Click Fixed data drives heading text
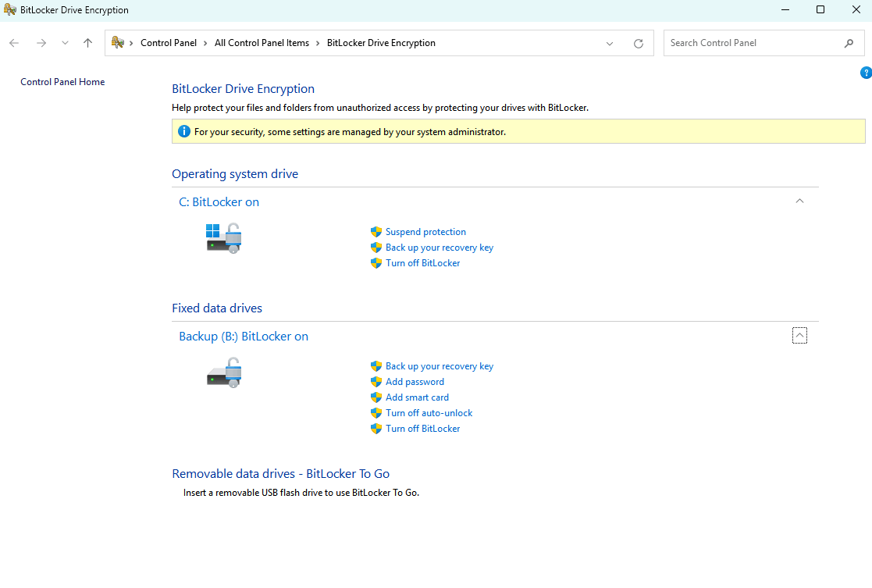 pos(217,308)
